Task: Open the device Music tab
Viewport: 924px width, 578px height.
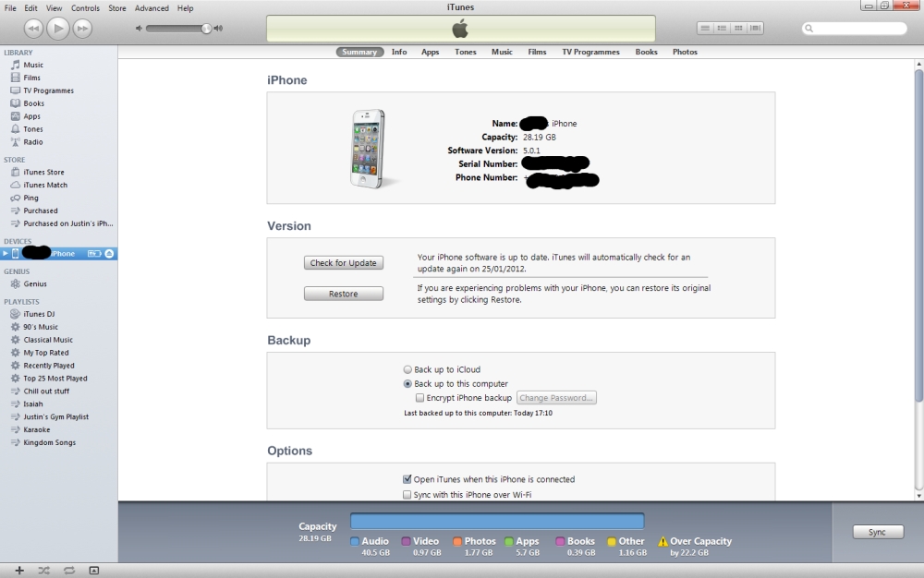Action: (x=502, y=52)
